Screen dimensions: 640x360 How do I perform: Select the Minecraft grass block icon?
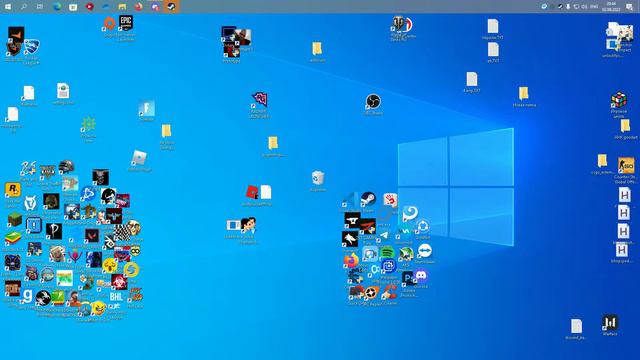coord(15,220)
